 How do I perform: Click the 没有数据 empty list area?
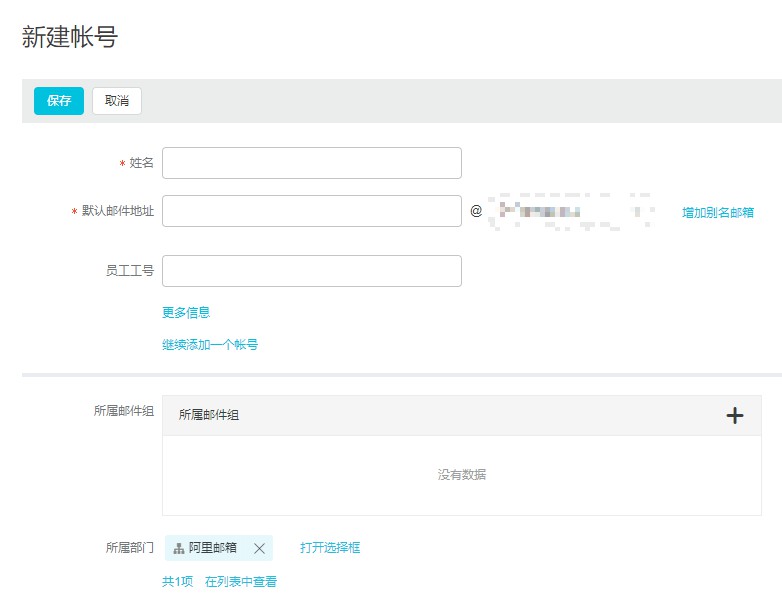(x=461, y=475)
